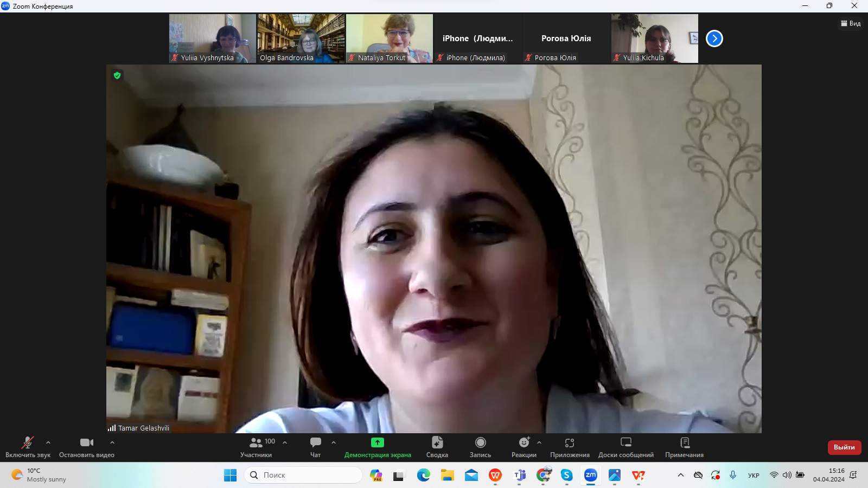The image size is (868, 488).
Task: Open the Apps (Приложения) icon
Action: click(x=569, y=442)
